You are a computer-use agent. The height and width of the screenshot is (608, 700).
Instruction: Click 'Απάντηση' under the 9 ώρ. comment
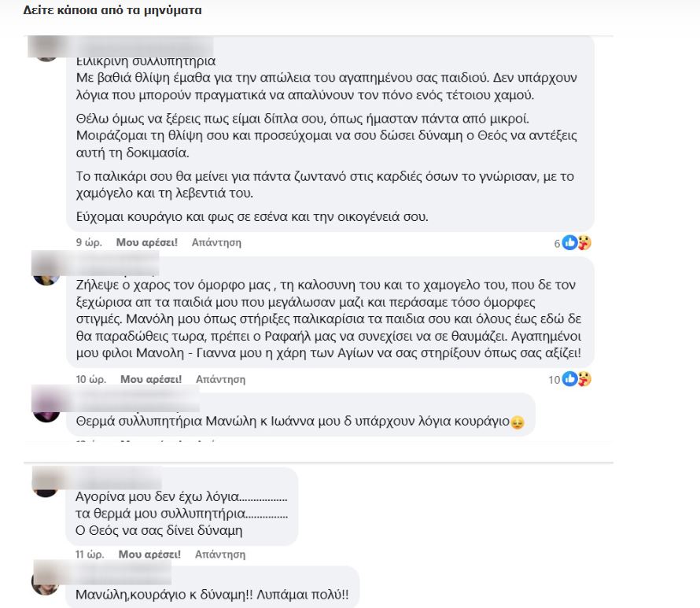[x=216, y=242]
